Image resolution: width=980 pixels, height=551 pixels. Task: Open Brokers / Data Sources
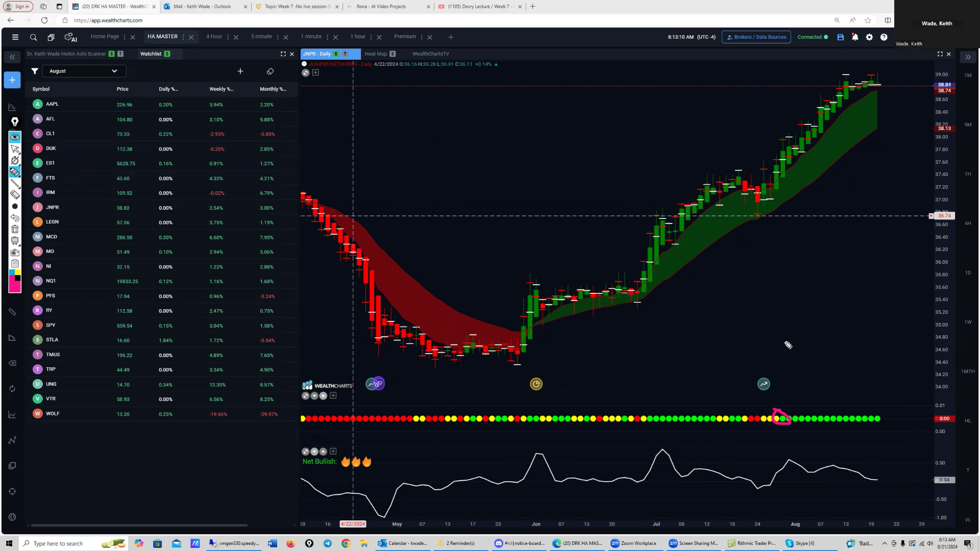pos(756,37)
